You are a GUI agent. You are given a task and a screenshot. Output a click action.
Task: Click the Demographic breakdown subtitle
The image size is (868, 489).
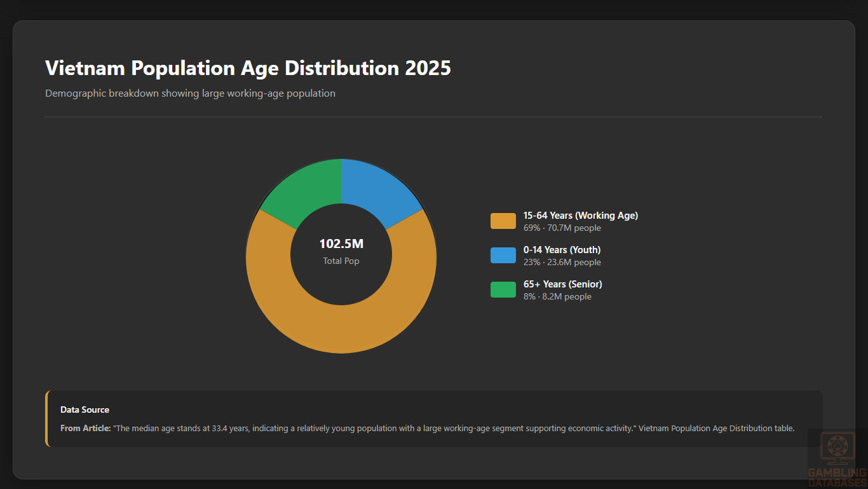[x=190, y=93]
